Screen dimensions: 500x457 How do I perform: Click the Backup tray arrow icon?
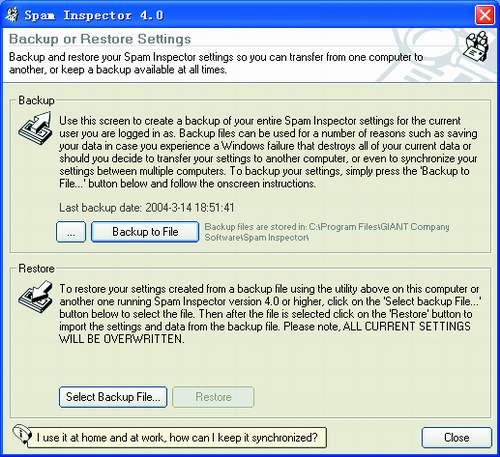click(x=36, y=128)
